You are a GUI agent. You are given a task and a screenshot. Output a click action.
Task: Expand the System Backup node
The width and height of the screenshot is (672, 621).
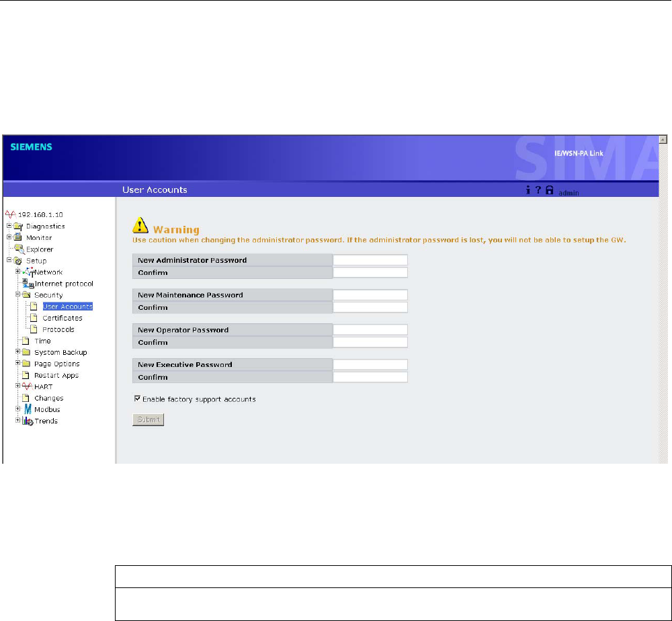click(17, 351)
